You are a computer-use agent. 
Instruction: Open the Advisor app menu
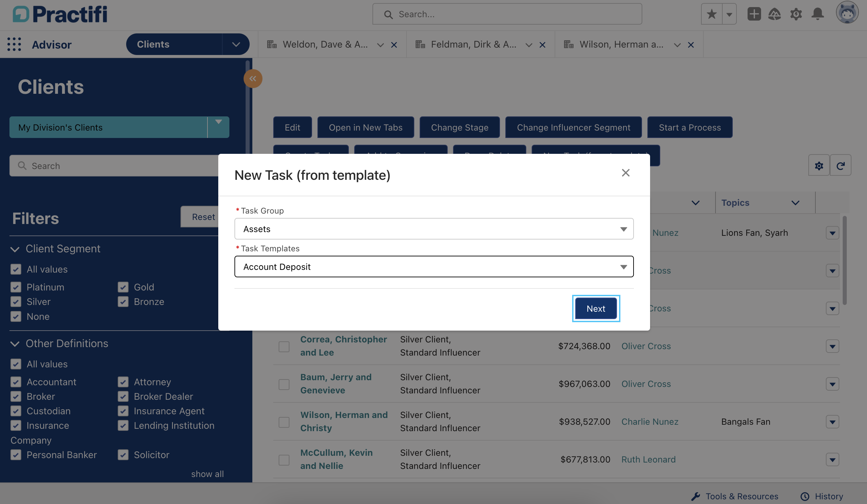tap(52, 45)
